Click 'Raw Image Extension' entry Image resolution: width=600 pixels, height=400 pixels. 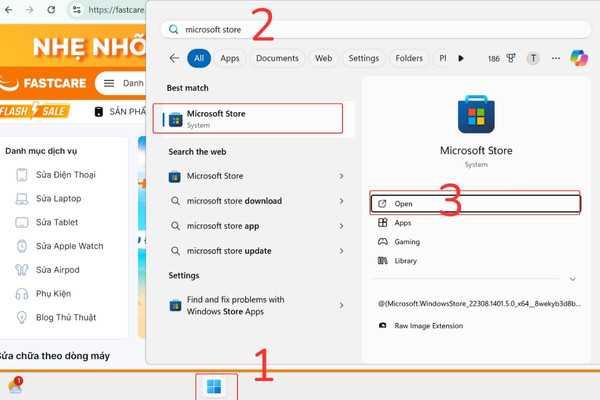point(429,326)
